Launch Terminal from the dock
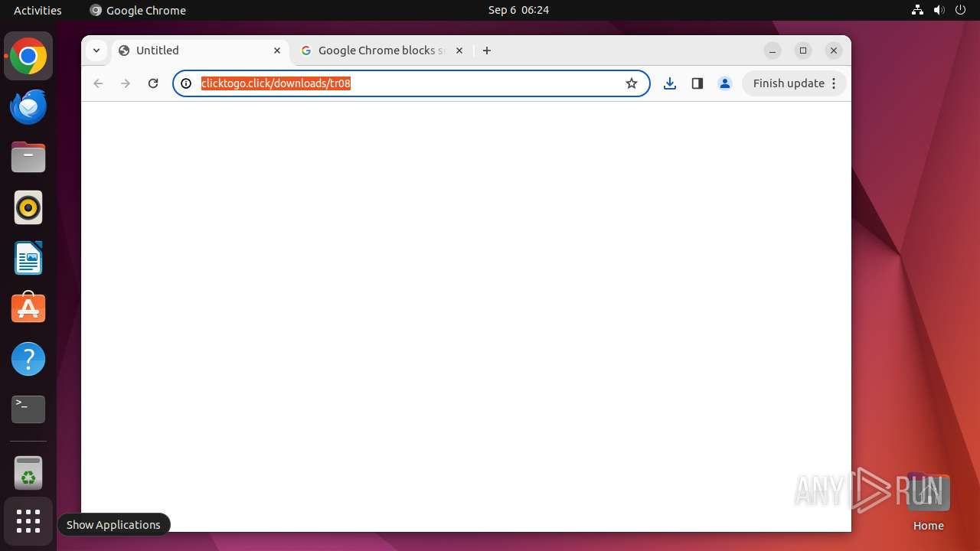Screen dimensions: 980x551 28,409
